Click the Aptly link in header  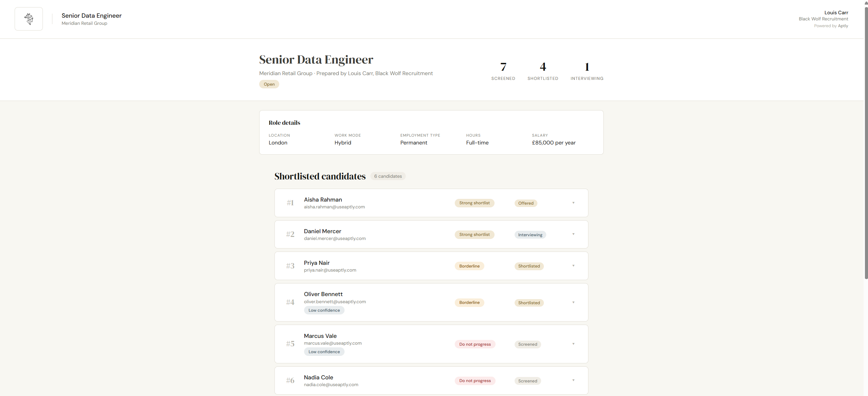tap(843, 26)
